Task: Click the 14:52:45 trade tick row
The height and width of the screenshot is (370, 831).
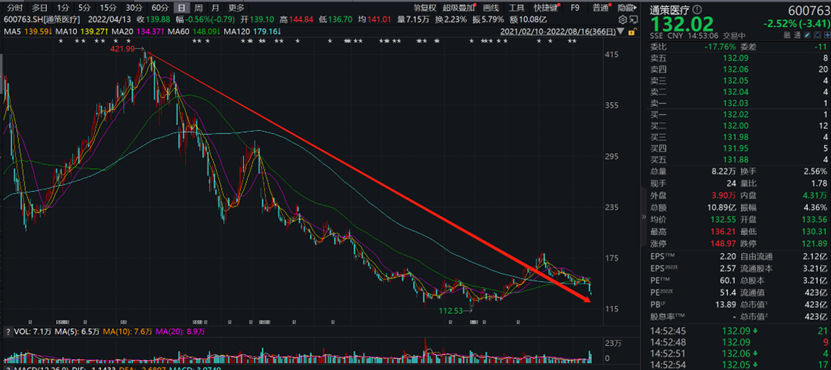Action: tap(738, 331)
